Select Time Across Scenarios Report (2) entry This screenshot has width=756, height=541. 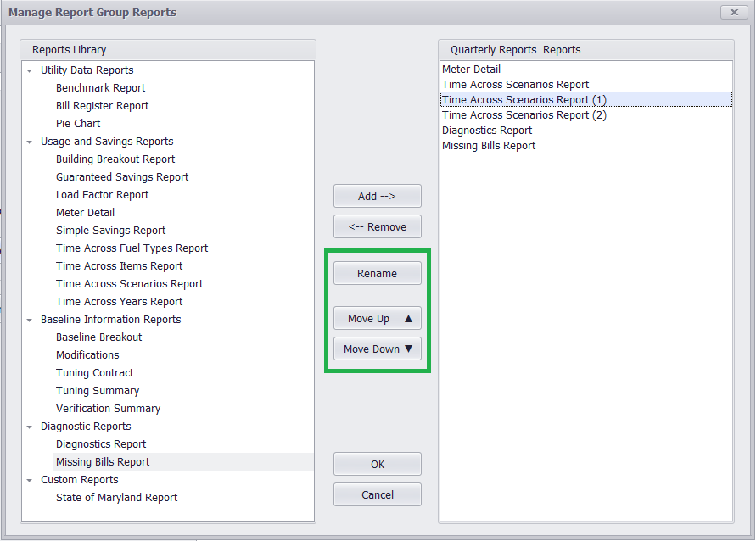(524, 115)
